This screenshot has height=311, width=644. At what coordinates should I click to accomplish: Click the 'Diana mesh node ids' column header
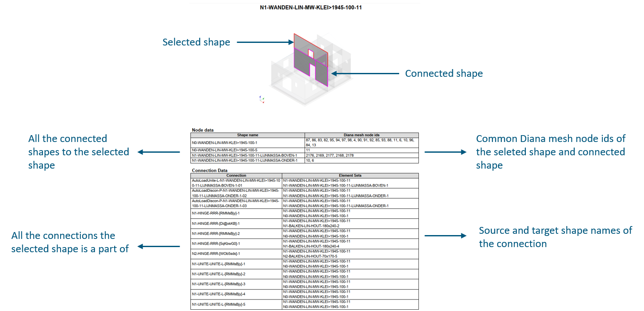[361, 135]
